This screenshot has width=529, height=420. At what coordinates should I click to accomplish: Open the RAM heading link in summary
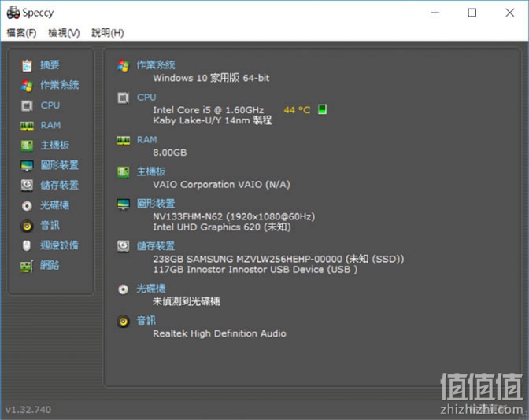pos(146,140)
